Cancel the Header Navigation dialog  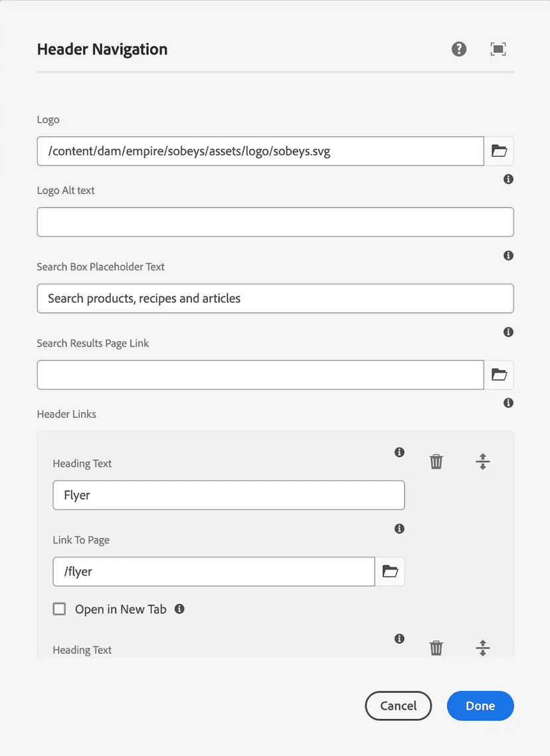pos(398,706)
